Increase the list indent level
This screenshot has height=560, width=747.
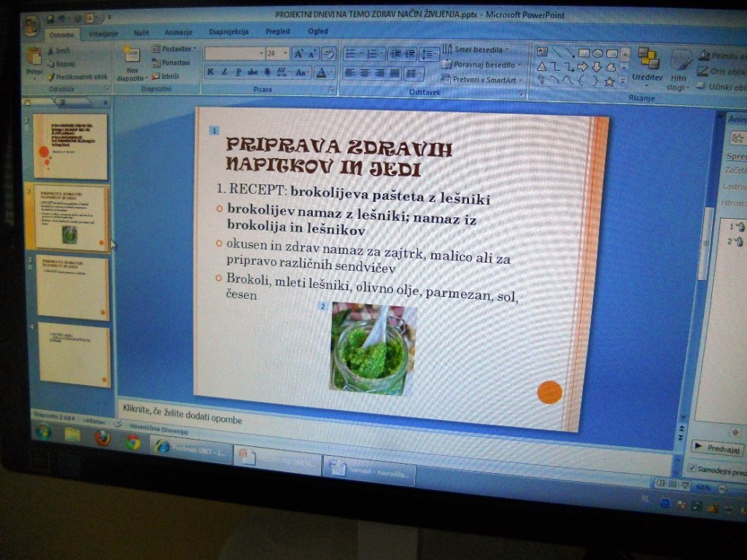[410, 54]
